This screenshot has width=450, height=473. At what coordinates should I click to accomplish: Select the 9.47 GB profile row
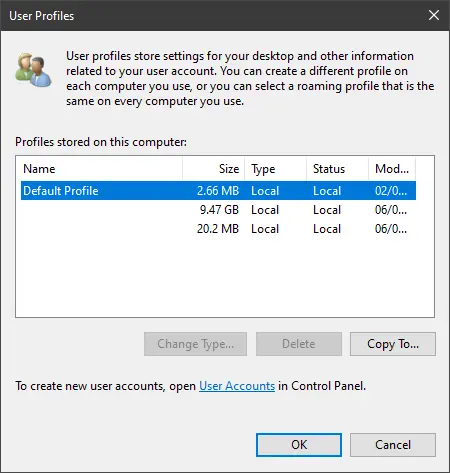[218, 210]
